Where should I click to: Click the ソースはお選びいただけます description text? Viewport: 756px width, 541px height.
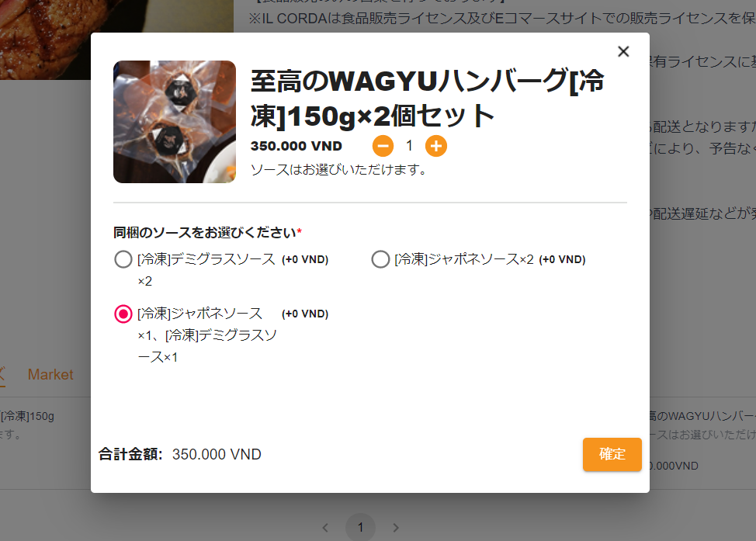pyautogui.click(x=338, y=170)
